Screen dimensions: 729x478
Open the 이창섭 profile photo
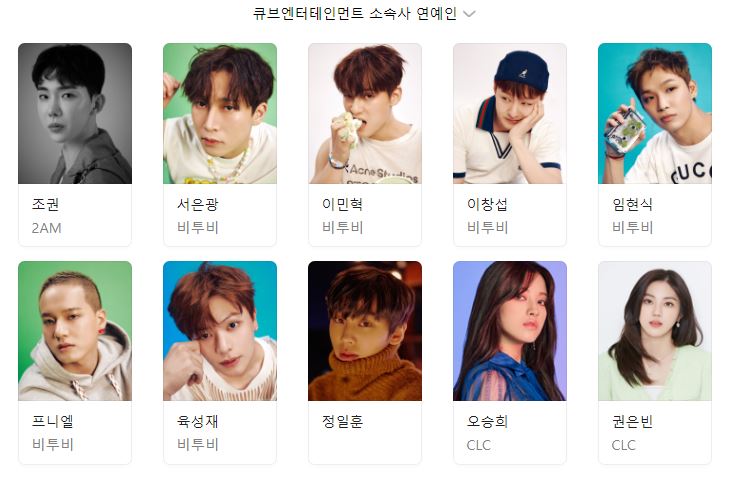(510, 113)
